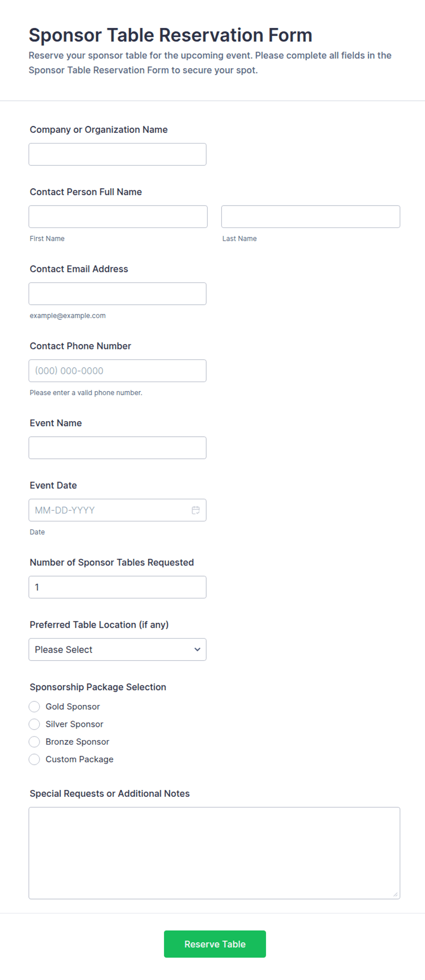425x980 pixels.
Task: Click the Sponsor Table Reservation Form heading
Action: click(170, 35)
